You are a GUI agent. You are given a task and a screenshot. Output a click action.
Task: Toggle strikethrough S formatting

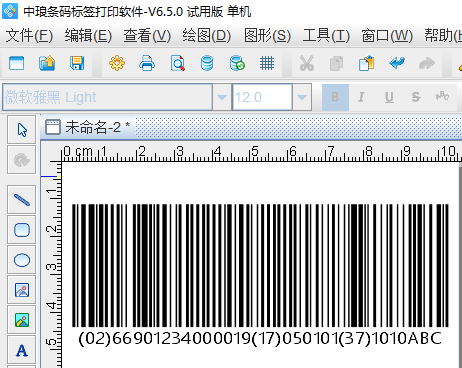tap(416, 97)
